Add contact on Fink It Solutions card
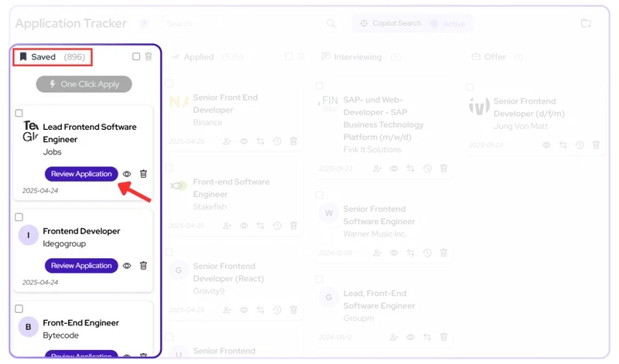Screen dimensions: 619x364 378,168
